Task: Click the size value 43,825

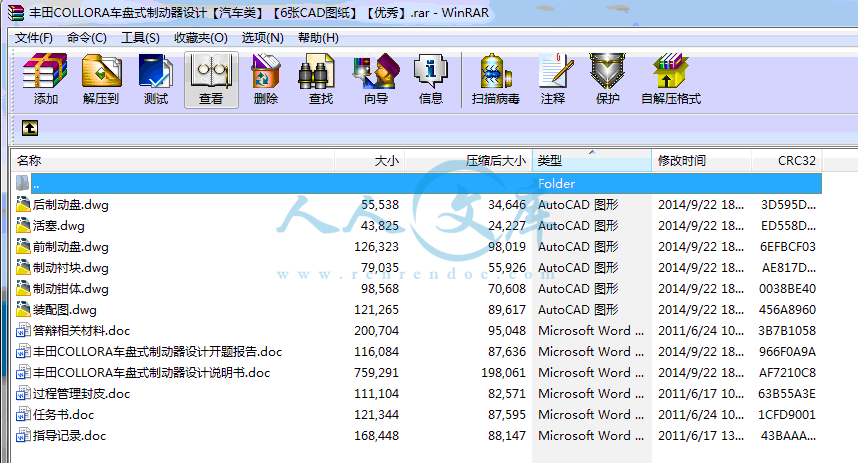Action: (x=380, y=225)
